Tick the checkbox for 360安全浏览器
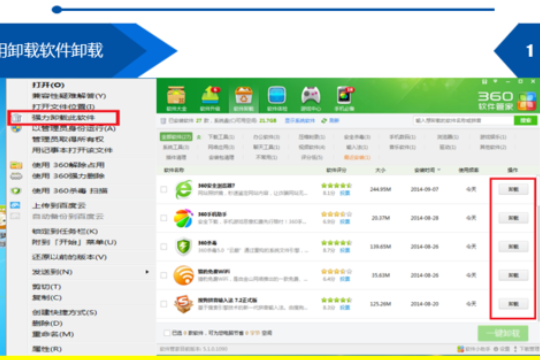This screenshot has width=540, height=360. click(164, 189)
